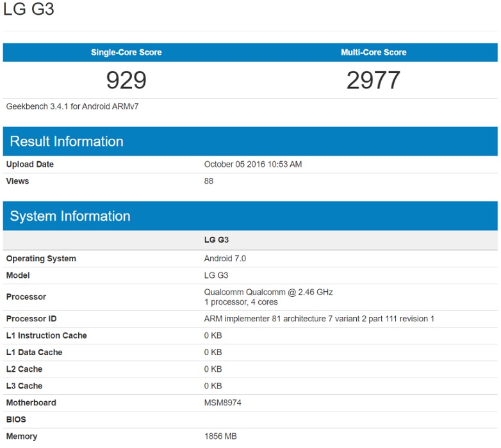This screenshot has height=448, width=501.
Task: Select Qualcomm Qualcomm @ 2.46 GHz text
Action: click(x=268, y=292)
